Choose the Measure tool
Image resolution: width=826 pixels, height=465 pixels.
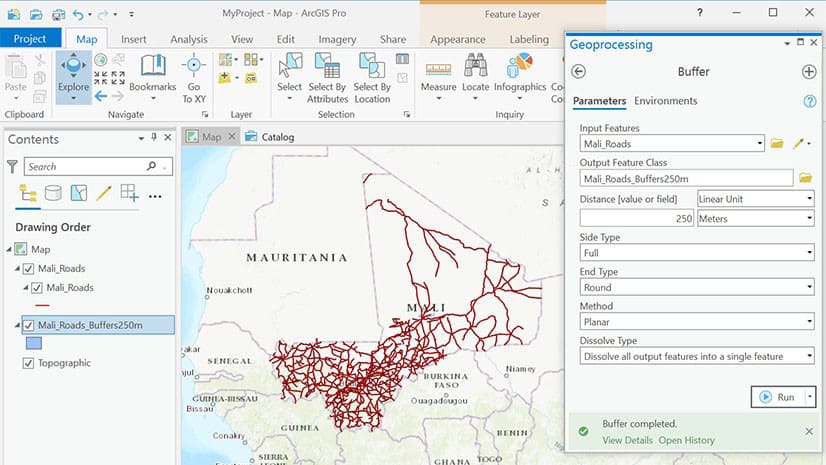[x=438, y=77]
